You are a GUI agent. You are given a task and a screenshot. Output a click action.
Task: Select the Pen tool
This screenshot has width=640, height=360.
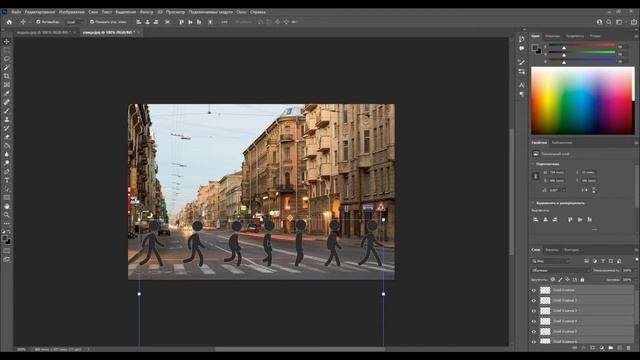pyautogui.click(x=7, y=171)
